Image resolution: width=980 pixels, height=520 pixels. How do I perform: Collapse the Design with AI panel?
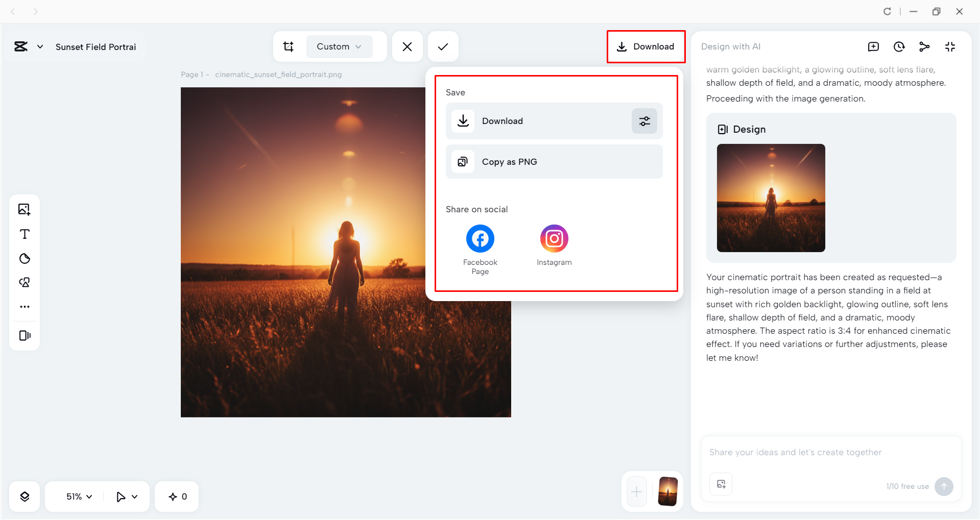point(950,47)
